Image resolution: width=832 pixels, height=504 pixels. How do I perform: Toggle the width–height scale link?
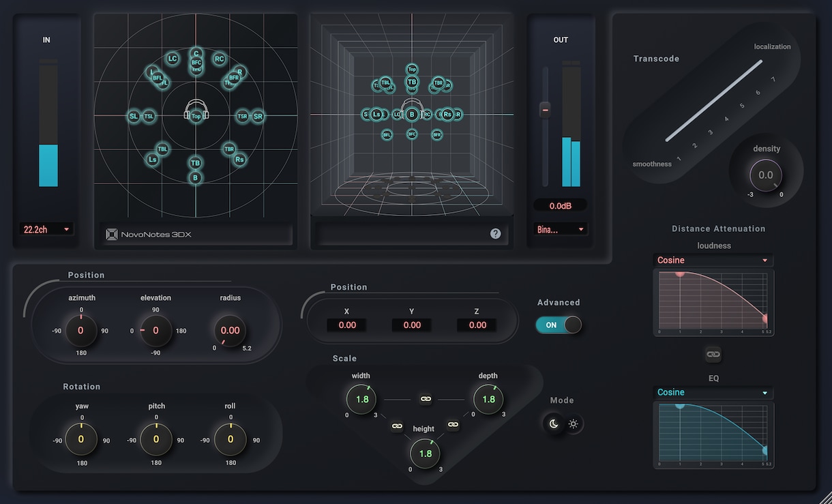(397, 426)
